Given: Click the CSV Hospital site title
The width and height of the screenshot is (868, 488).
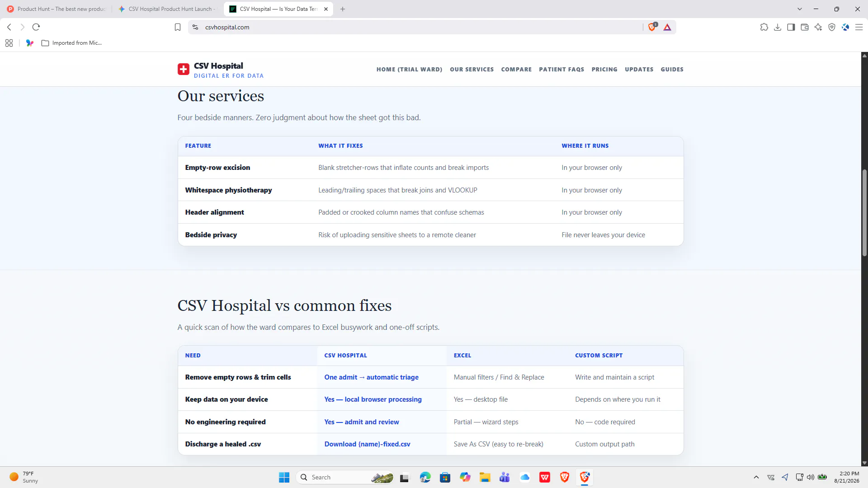Looking at the screenshot, I should pos(218,66).
